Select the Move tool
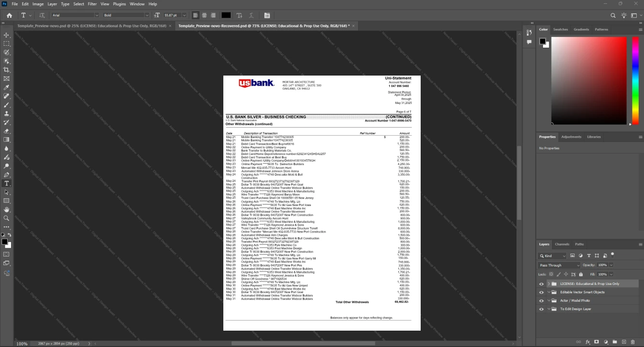 tap(7, 35)
